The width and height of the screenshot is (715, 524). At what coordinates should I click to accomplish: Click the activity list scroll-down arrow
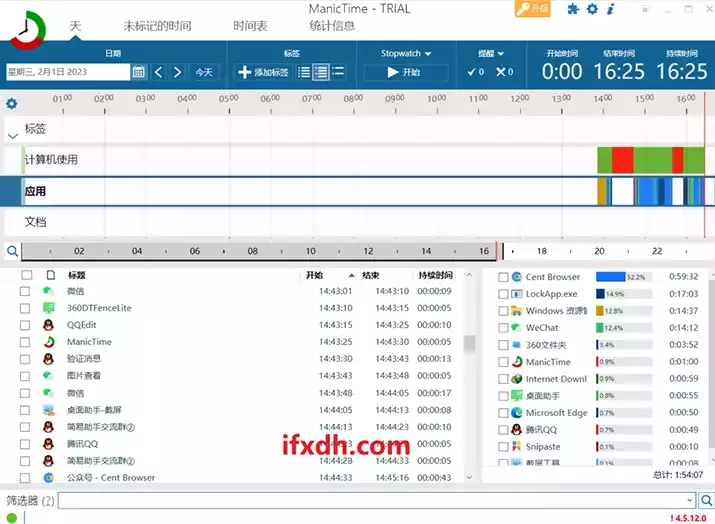tap(469, 477)
